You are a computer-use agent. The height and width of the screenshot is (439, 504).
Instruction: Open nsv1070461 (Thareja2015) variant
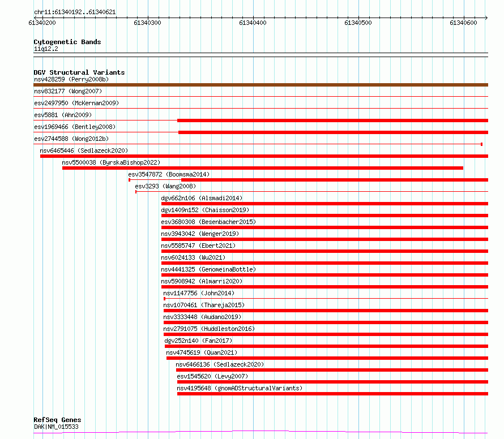tap(204, 305)
